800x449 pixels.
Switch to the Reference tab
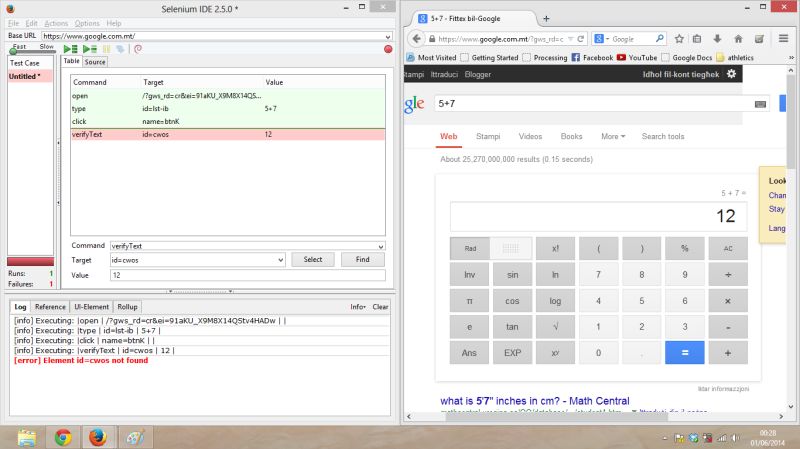tap(50, 307)
